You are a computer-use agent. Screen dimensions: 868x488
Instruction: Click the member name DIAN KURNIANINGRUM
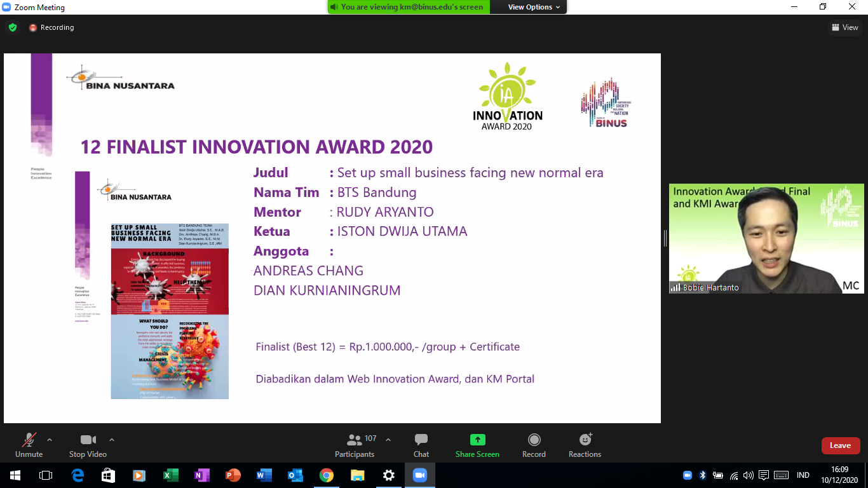[327, 291]
